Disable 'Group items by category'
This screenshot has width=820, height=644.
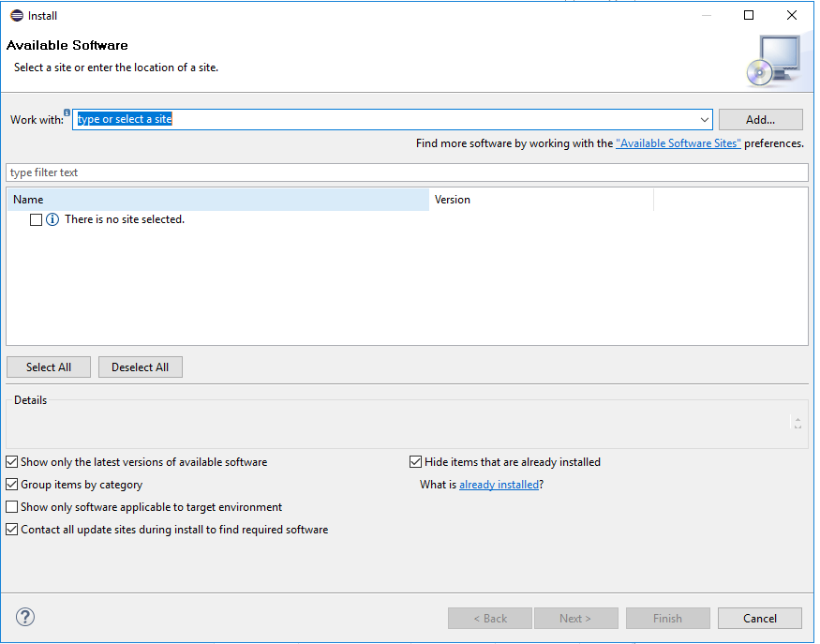click(x=11, y=485)
